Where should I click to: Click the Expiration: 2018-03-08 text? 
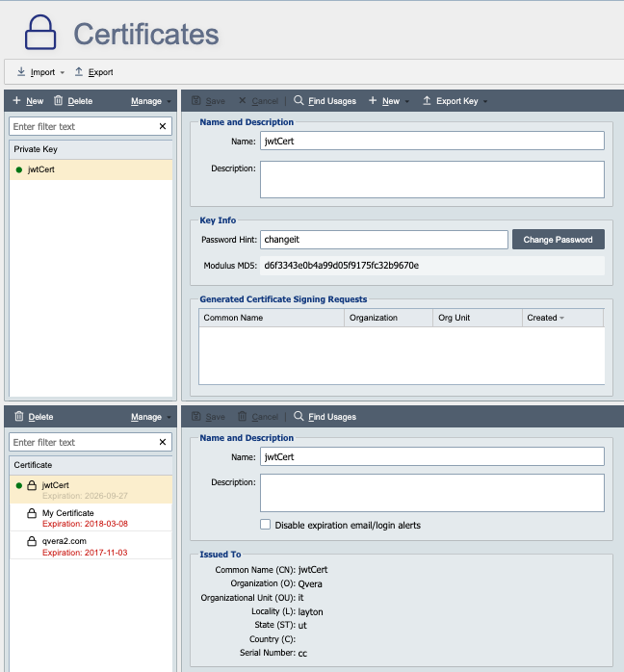[85, 524]
